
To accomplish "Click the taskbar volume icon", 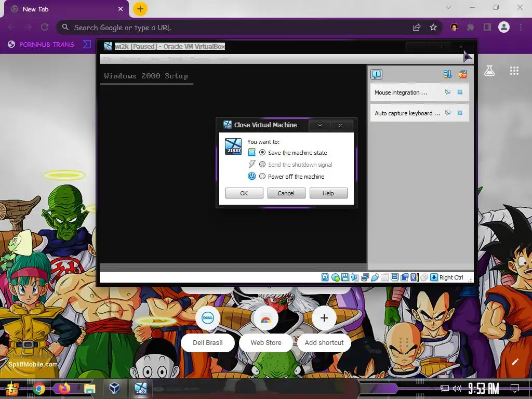I will coord(457,389).
